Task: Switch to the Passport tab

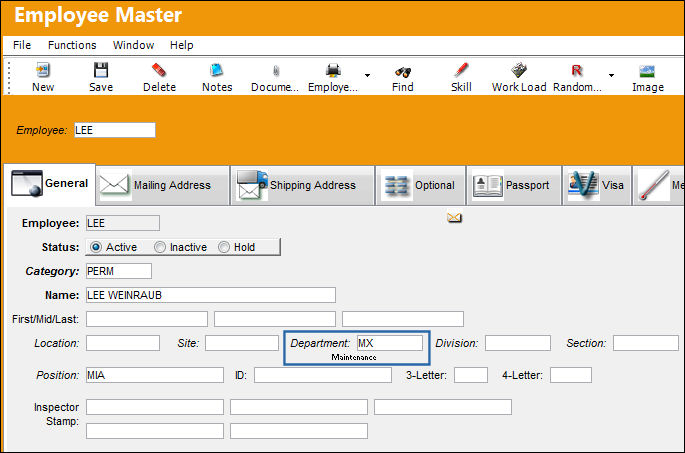Action: [x=514, y=185]
